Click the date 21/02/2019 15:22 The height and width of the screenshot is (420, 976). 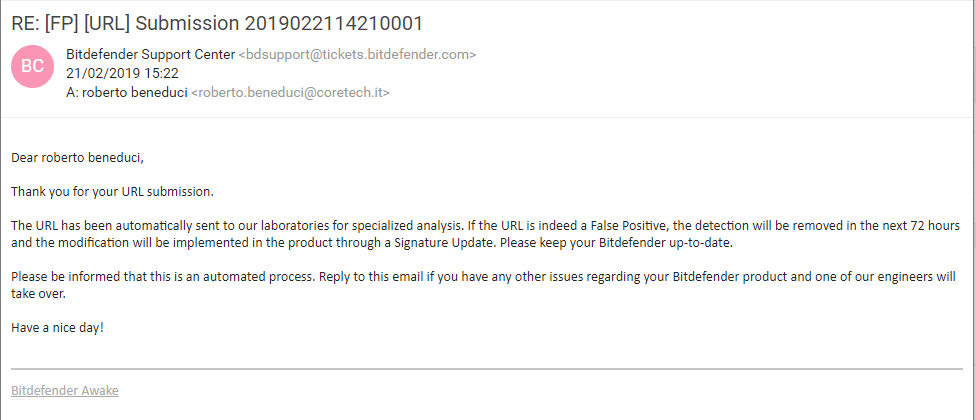pos(123,73)
